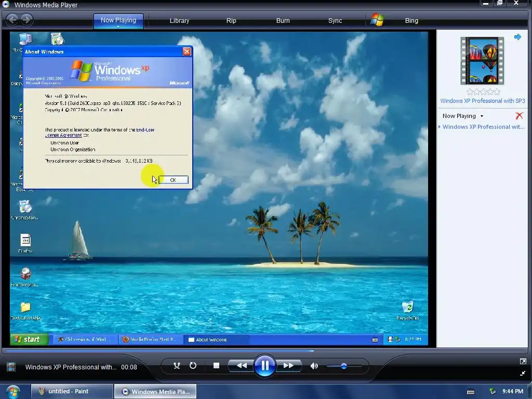The height and width of the screenshot is (399, 532).
Task: Select the About Windows taskbar button in video
Action: pyautogui.click(x=216, y=340)
